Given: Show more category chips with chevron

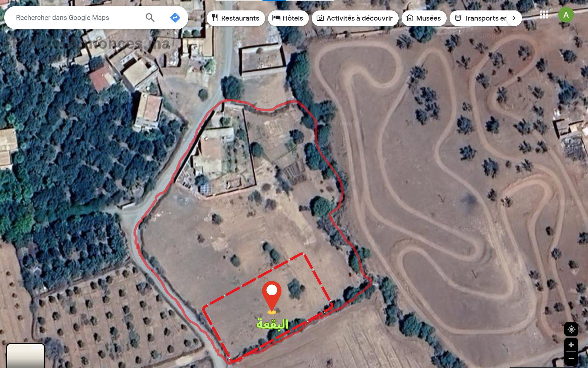Looking at the screenshot, I should coord(514,18).
